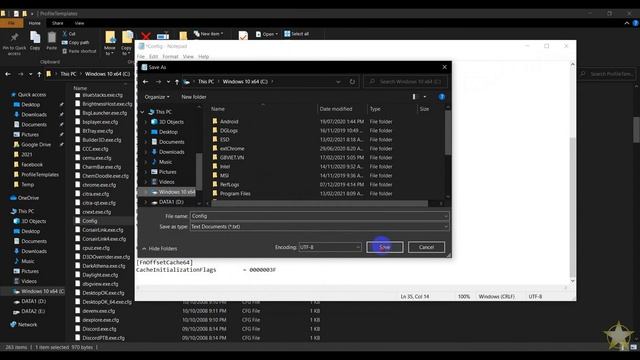640x360 pixels.
Task: Check the box beside DarkAthena.exe.cfg
Action: 78,266
